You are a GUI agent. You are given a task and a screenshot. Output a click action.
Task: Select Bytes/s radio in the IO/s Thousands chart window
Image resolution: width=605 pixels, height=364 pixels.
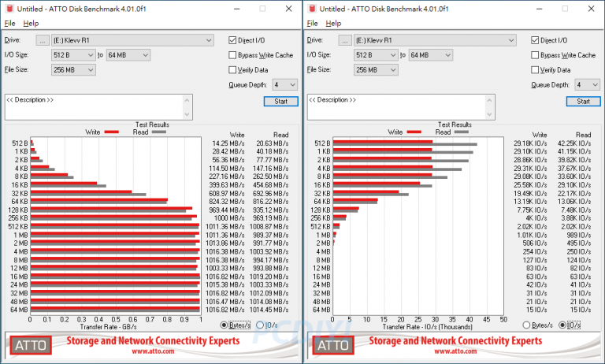[x=526, y=325]
